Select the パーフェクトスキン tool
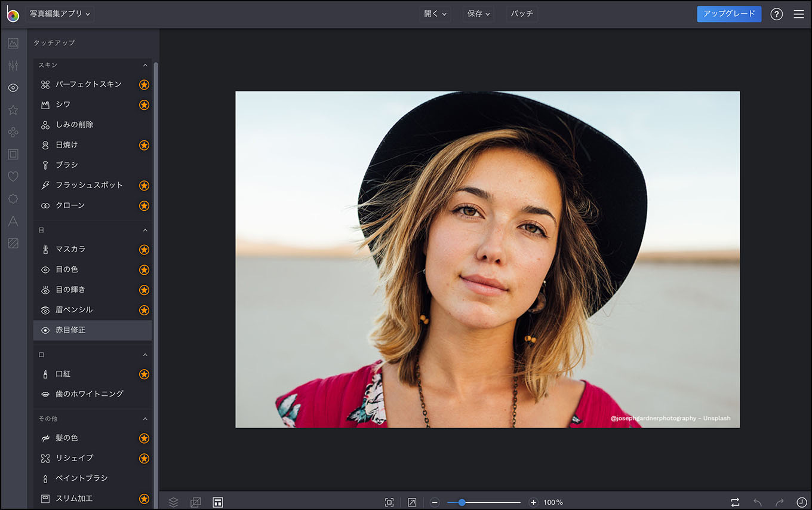 click(x=93, y=84)
